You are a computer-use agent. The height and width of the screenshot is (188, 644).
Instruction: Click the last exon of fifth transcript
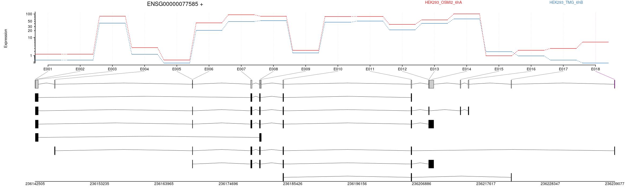click(614, 151)
